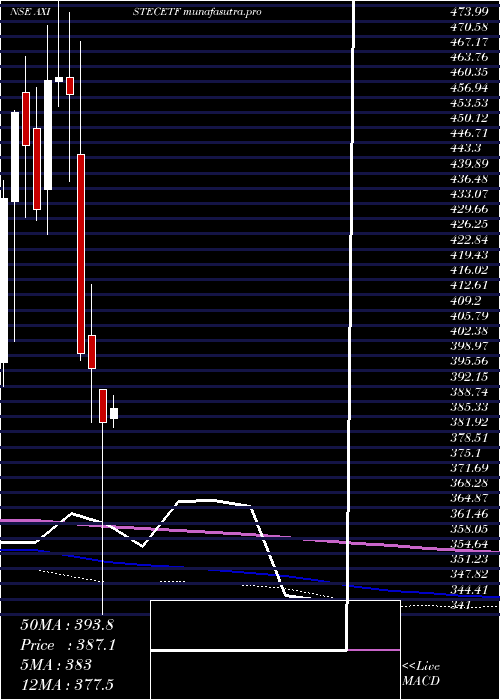Image resolution: width=500 pixels, height=700 pixels.
Task: Click the 344.41 price axis label
Action: 468,590
